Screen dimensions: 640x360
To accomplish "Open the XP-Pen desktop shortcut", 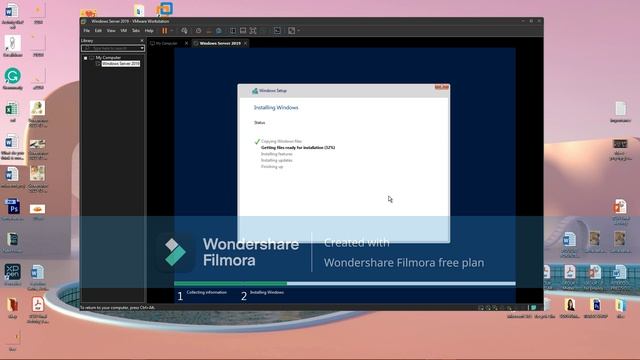I will point(12,274).
